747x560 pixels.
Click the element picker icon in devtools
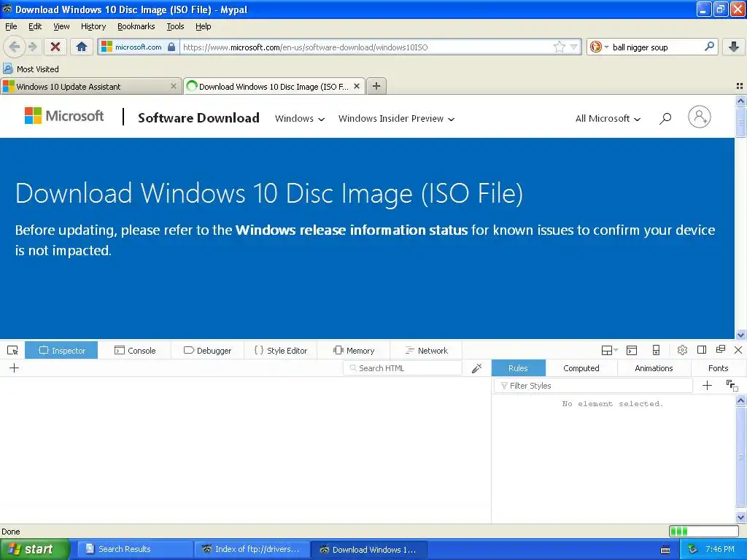[x=13, y=351]
